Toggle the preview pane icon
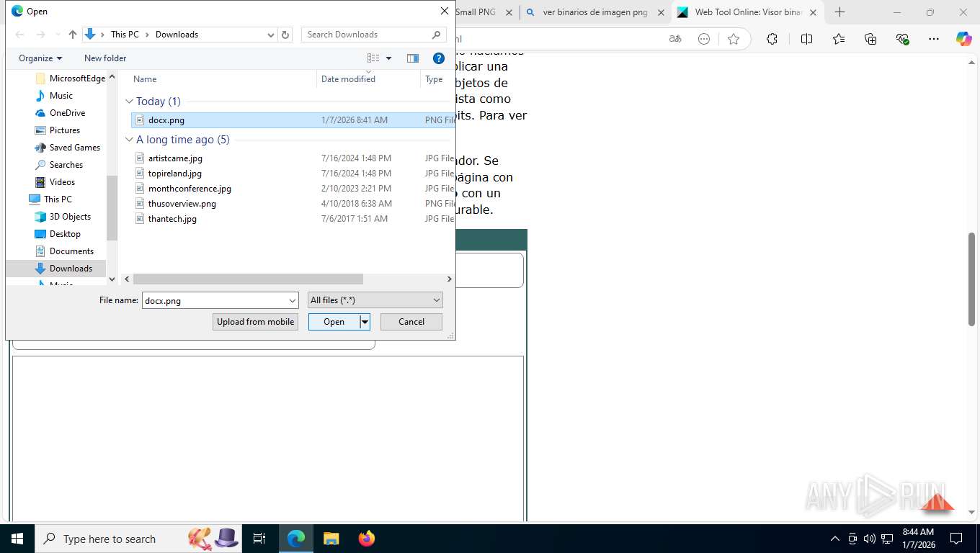Image resolution: width=980 pixels, height=553 pixels. (x=413, y=58)
